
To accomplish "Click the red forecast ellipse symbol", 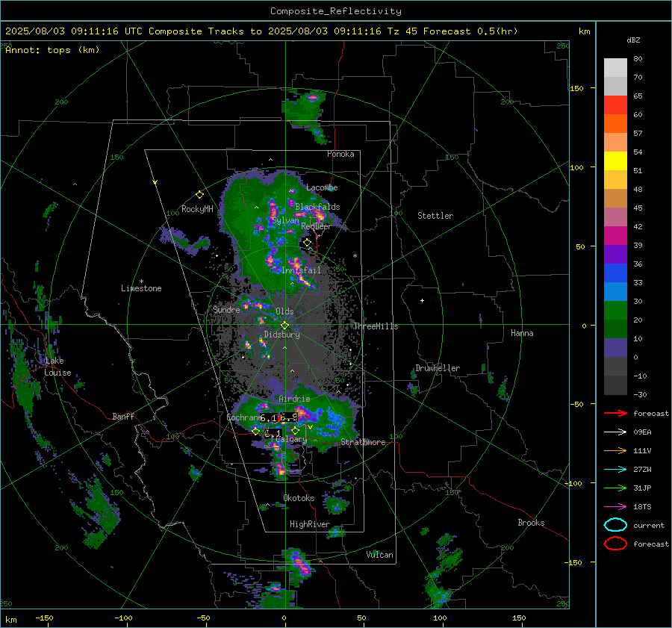I will 615,544.
